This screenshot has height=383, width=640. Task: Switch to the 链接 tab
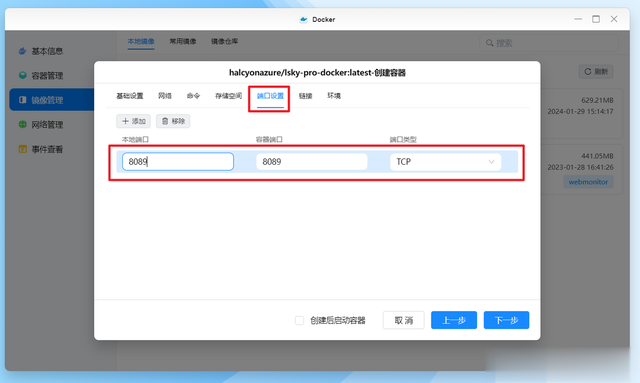coord(305,96)
